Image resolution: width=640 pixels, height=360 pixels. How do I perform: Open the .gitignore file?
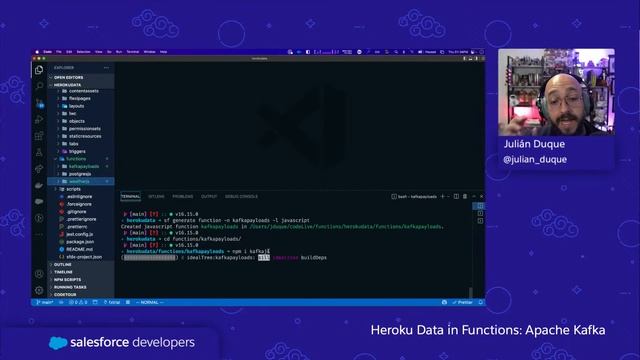[81, 211]
